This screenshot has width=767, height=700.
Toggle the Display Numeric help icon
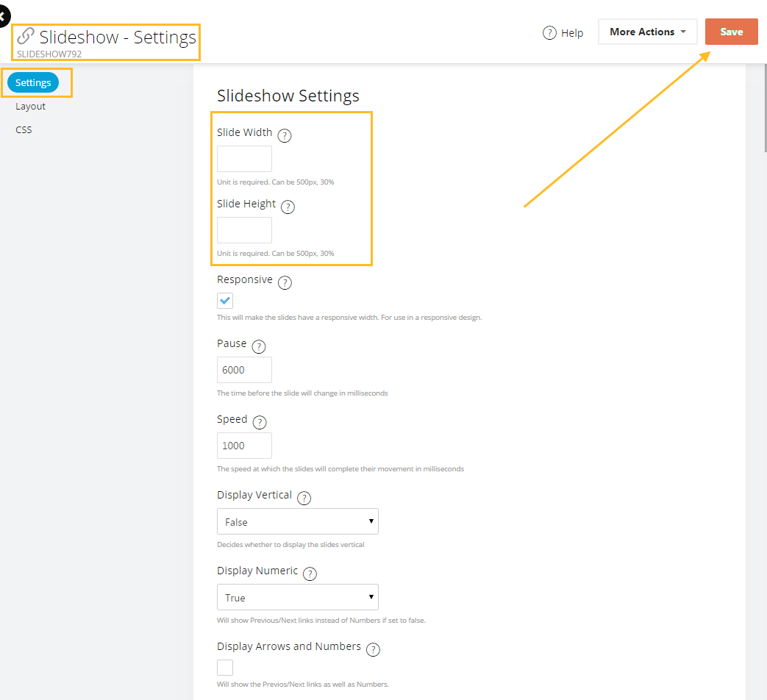[310, 574]
